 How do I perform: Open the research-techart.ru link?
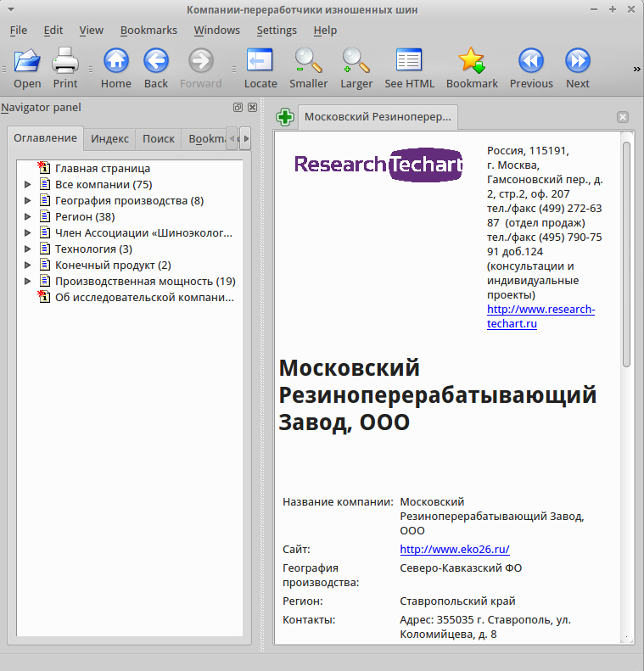point(540,316)
